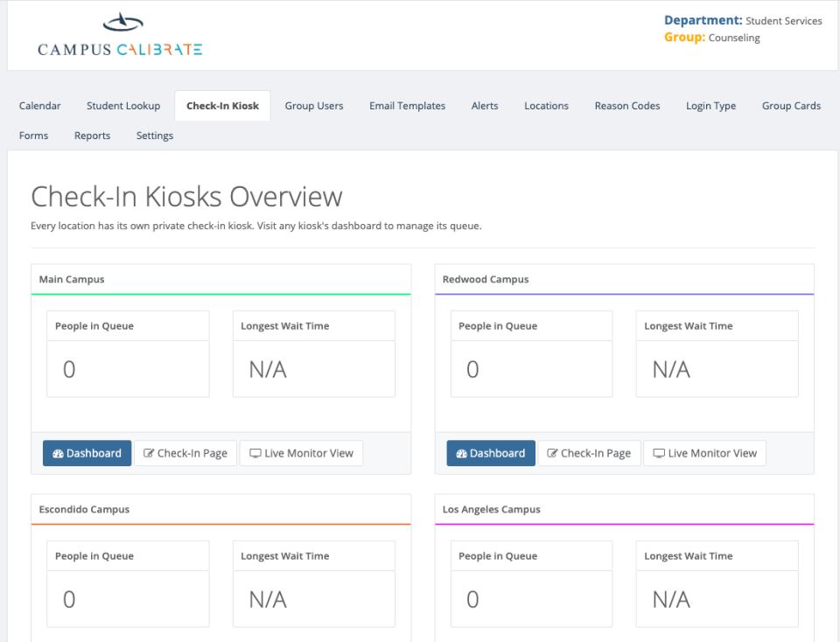Go to the Student Lookup tab
840x642 pixels.
pos(123,106)
